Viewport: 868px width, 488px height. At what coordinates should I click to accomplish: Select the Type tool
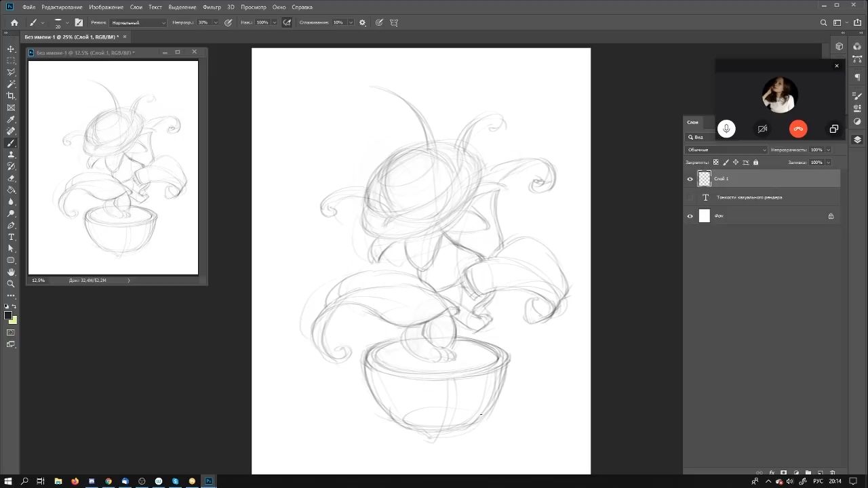[x=11, y=237]
